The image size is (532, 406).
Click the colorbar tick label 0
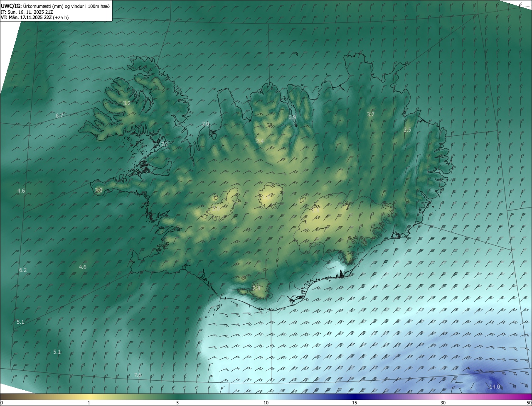pos(2,403)
